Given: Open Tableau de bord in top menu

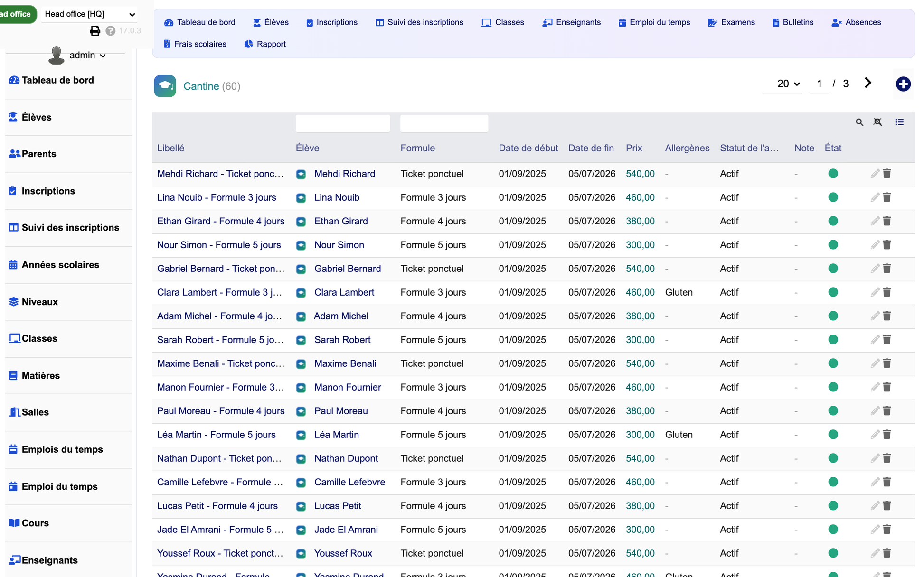Looking at the screenshot, I should pos(200,22).
